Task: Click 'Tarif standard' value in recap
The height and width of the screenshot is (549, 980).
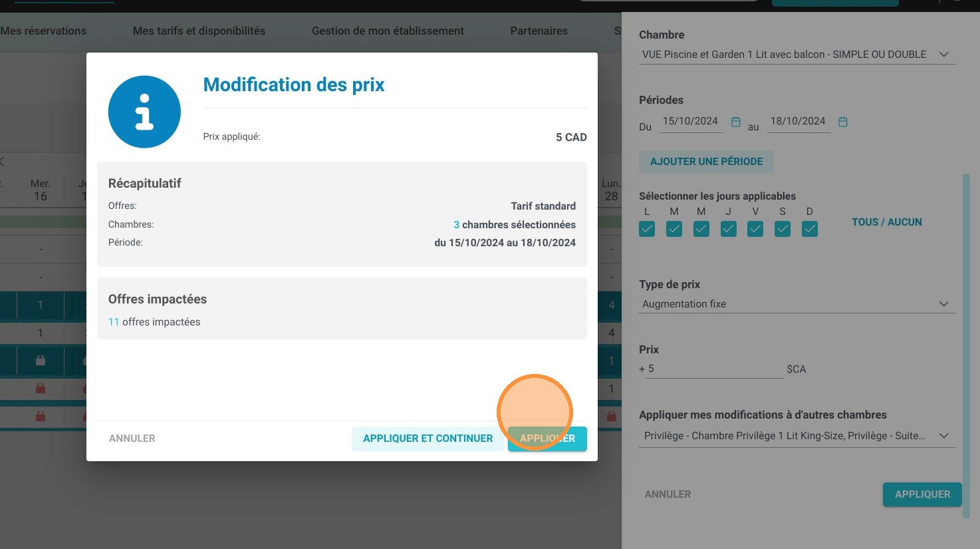Action: (x=543, y=206)
